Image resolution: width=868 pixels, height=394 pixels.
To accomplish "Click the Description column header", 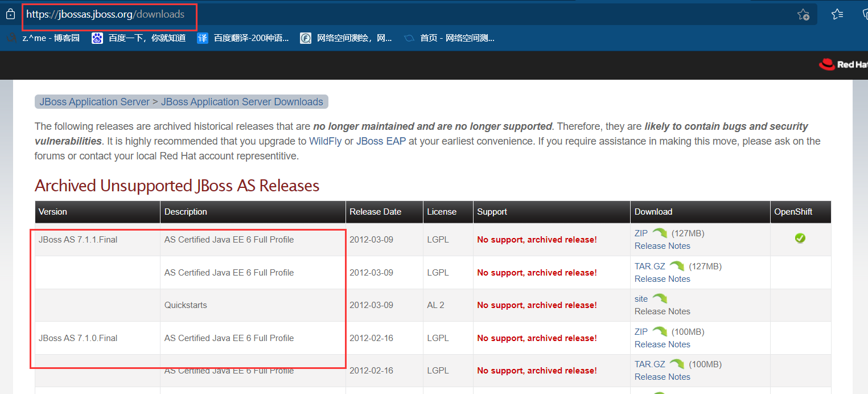I will tap(253, 212).
